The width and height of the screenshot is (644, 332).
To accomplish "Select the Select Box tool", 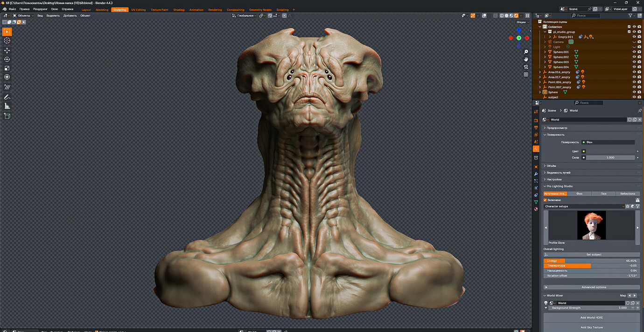I will coord(7,32).
